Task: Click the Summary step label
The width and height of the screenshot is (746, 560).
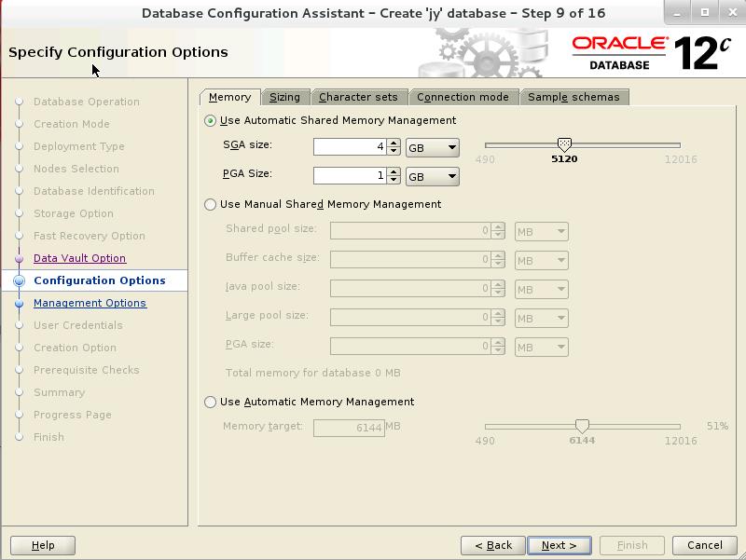Action: tap(60, 392)
